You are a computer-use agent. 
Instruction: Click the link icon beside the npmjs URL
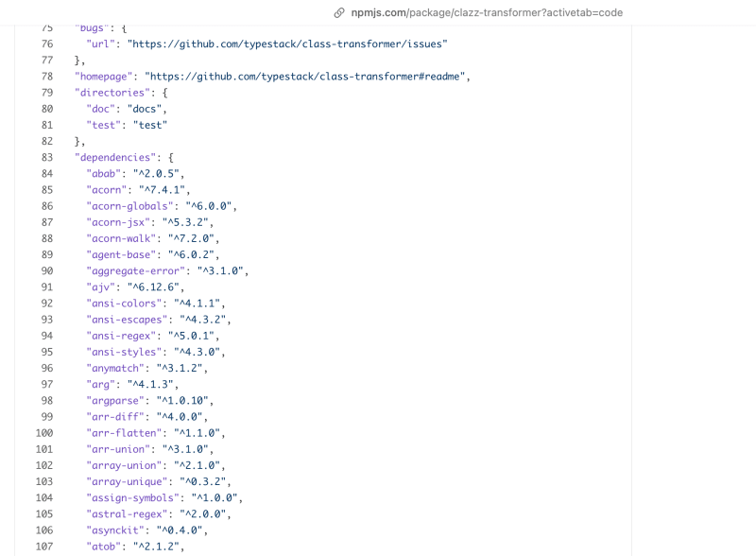pyautogui.click(x=339, y=12)
